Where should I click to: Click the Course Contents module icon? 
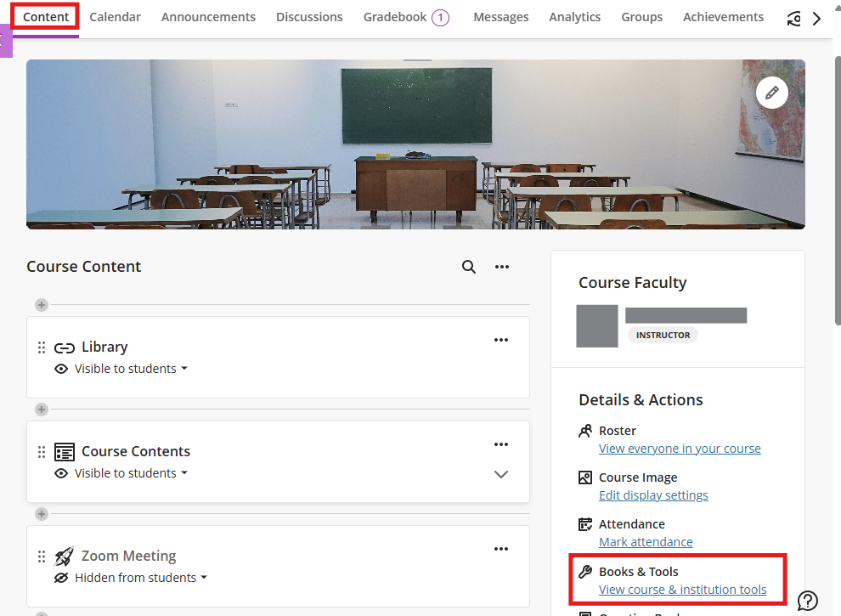[65, 452]
